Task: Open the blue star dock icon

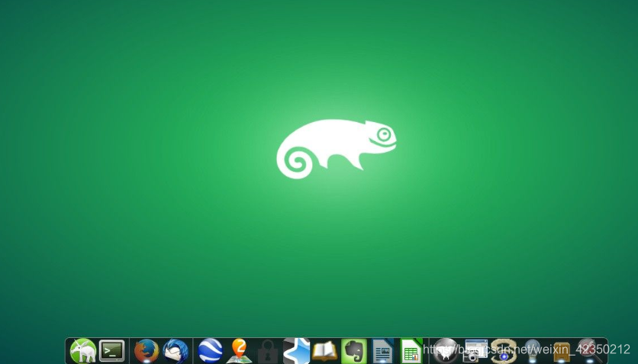Action: click(x=297, y=350)
